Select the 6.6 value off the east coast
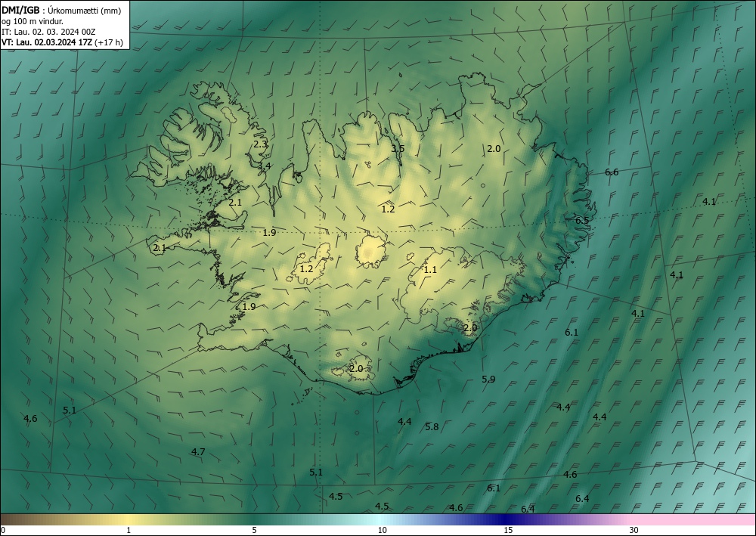The width and height of the screenshot is (756, 536). [x=612, y=172]
